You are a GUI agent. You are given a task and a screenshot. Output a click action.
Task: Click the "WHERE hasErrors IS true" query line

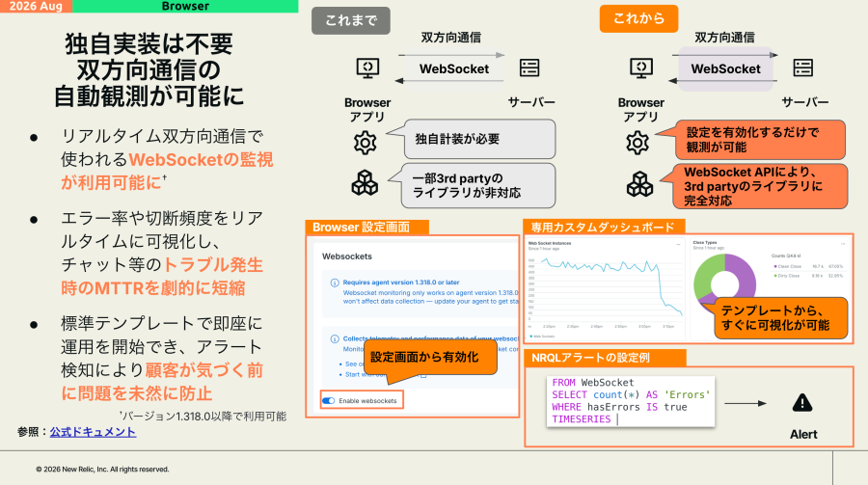619,407
